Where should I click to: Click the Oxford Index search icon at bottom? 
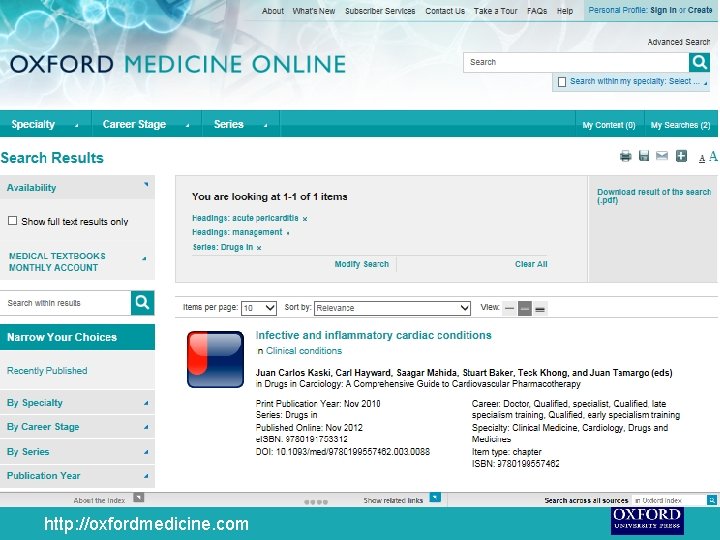click(712, 501)
